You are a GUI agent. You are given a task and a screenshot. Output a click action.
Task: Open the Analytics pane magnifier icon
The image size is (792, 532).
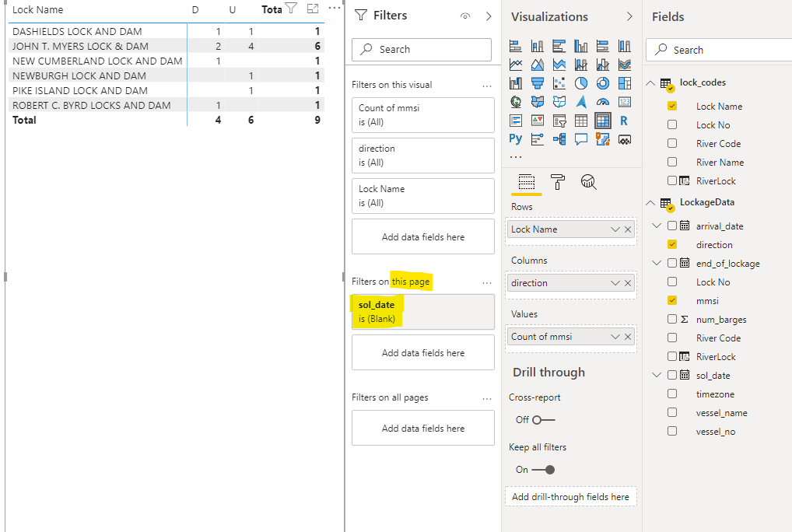point(588,182)
